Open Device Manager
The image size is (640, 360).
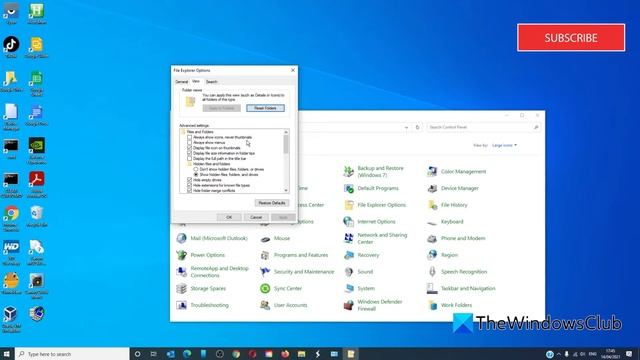click(453, 188)
